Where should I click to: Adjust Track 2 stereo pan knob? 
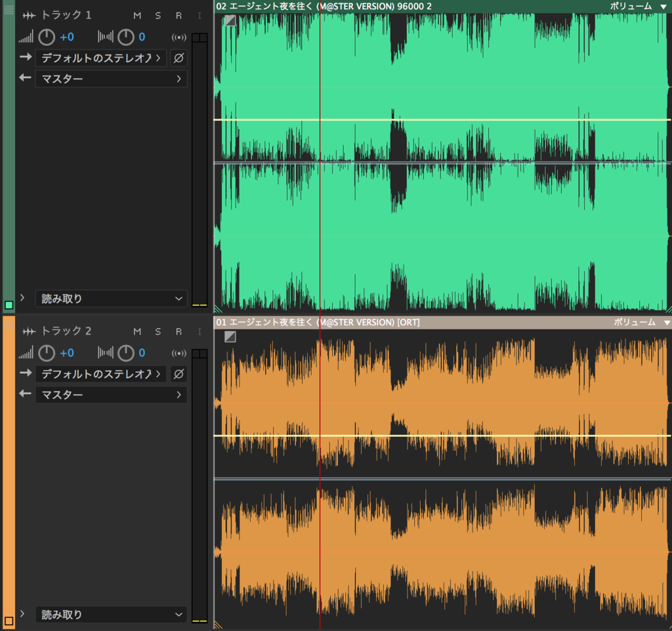(x=126, y=353)
